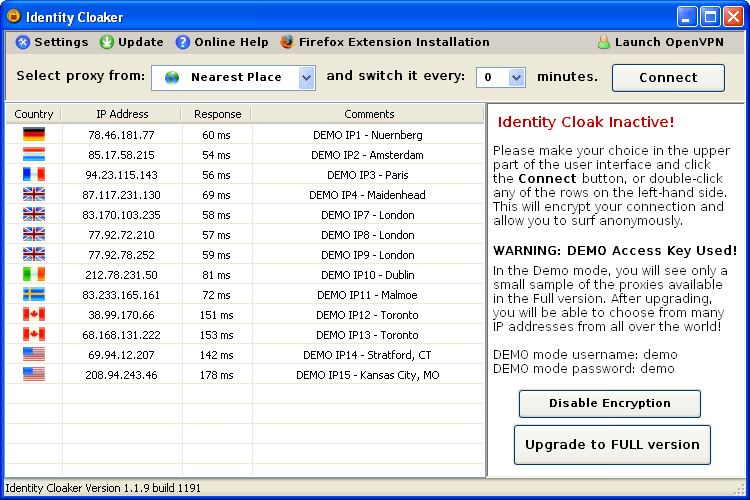Click the French flag for Paris

click(34, 175)
